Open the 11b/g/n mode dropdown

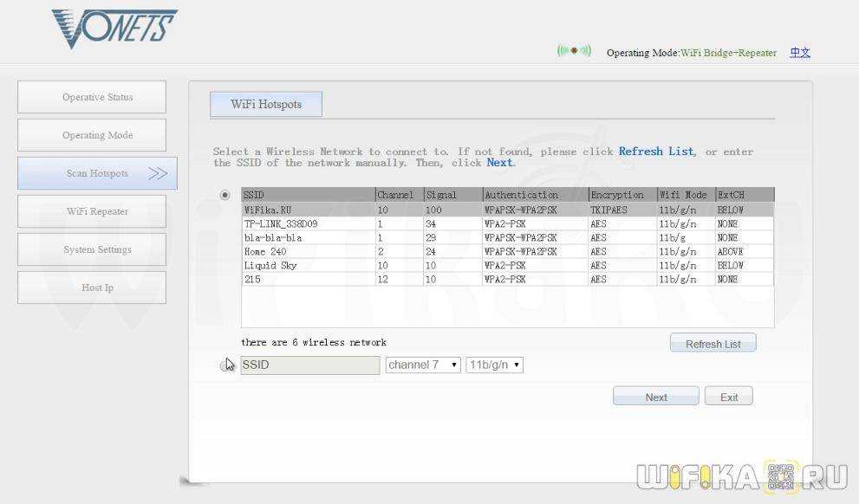click(494, 365)
